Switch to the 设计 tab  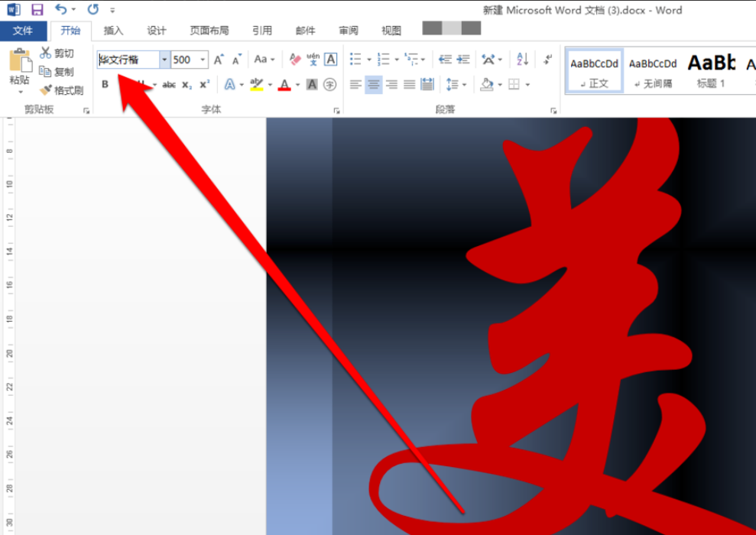[x=157, y=31]
